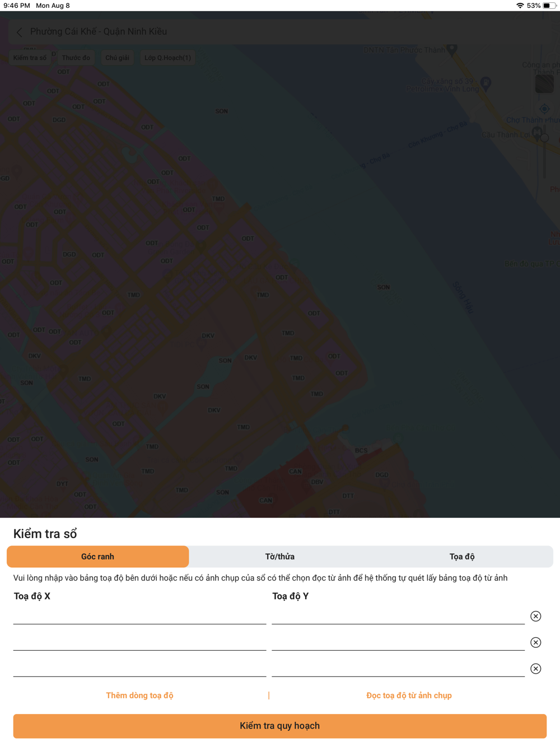Select the Thước đo measuring tool
Screen dimensions: 560x747
point(76,58)
